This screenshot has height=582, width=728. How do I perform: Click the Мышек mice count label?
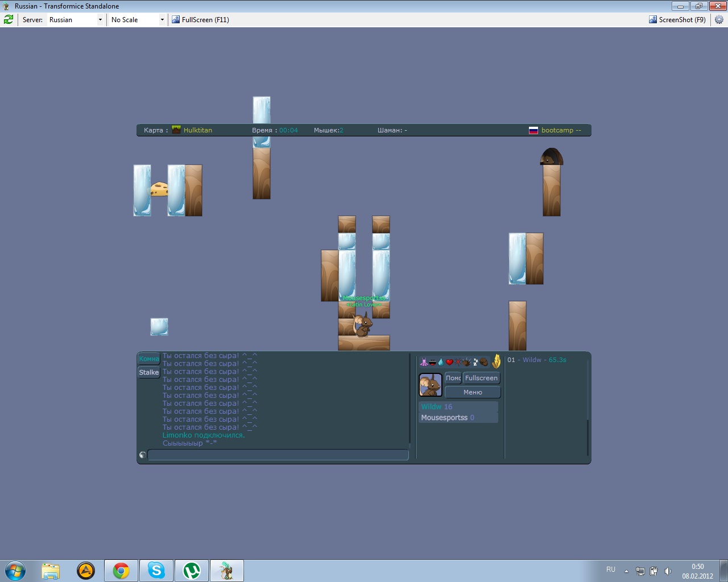pos(329,130)
